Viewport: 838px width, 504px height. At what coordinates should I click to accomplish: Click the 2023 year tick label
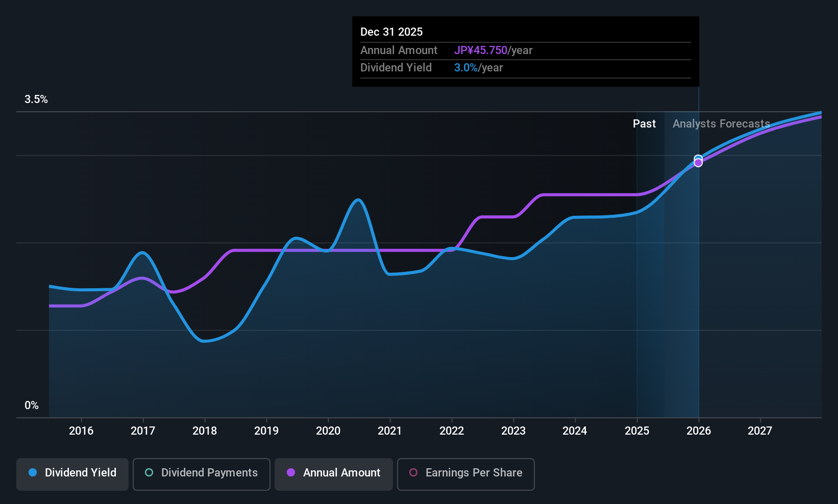pyautogui.click(x=513, y=431)
